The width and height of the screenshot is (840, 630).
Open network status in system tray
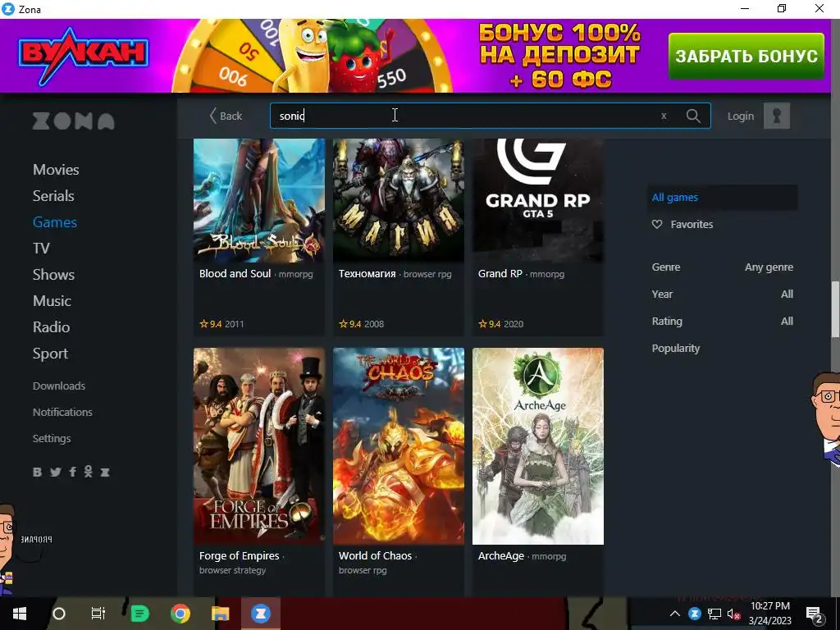[714, 614]
